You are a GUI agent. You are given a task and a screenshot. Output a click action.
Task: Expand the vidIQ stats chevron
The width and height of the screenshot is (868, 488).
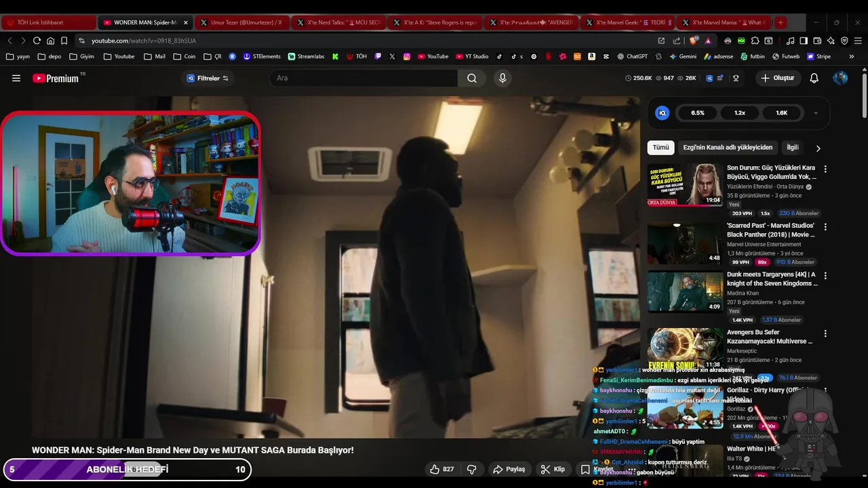tap(816, 113)
